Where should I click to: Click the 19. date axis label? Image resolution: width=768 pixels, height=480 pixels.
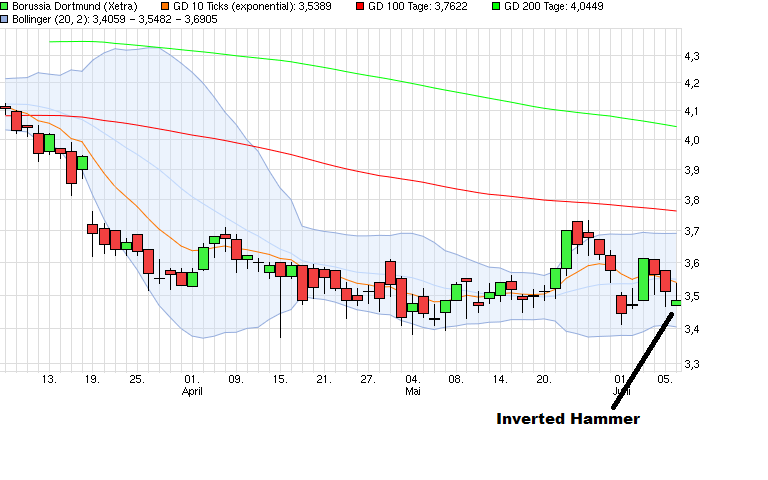(x=92, y=380)
